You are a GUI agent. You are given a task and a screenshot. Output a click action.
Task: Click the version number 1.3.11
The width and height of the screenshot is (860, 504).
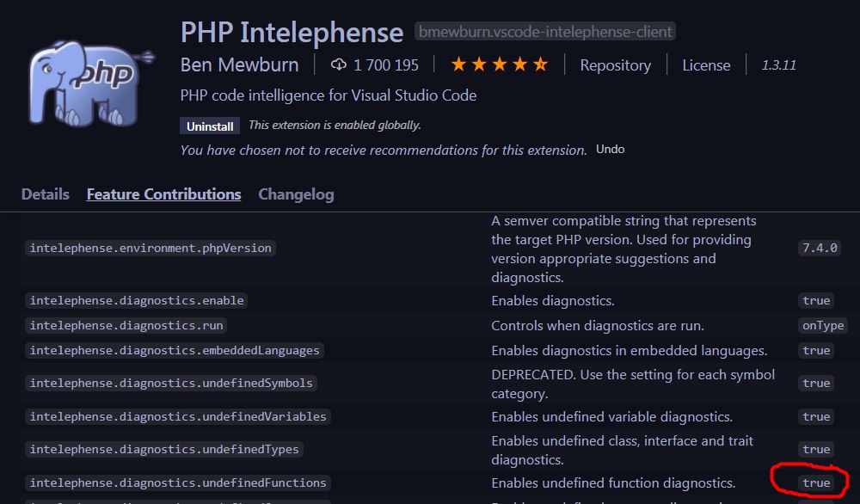click(x=778, y=65)
